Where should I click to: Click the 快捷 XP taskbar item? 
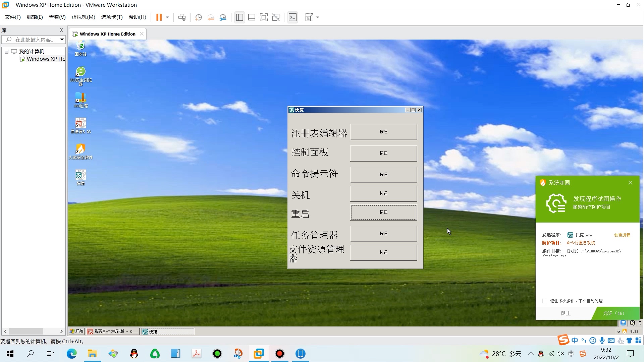[x=168, y=331]
